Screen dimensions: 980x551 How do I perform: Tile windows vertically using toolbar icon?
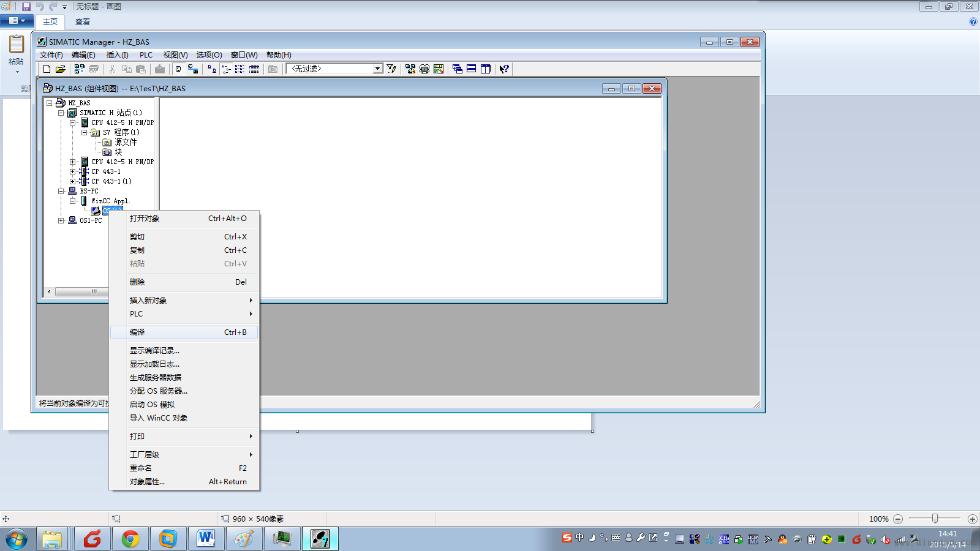(x=486, y=69)
